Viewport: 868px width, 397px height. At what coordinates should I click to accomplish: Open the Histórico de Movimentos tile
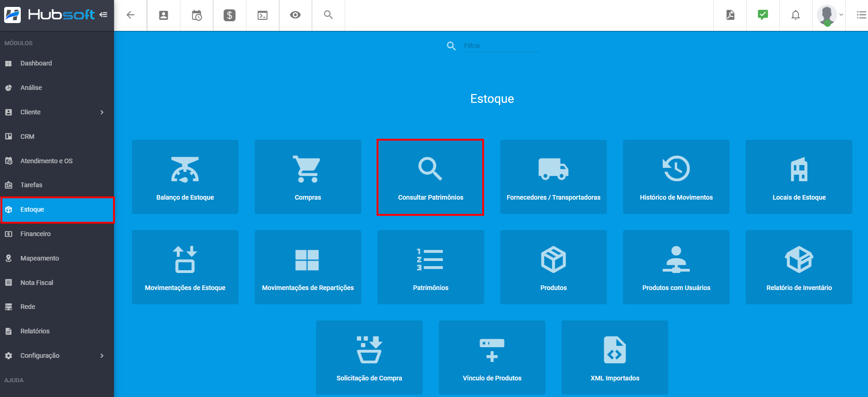676,177
